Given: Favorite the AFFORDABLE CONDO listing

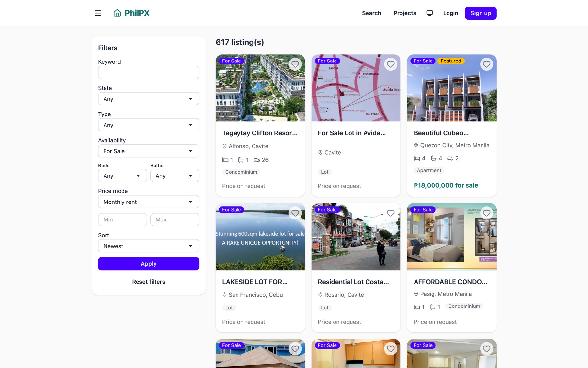Looking at the screenshot, I should pyautogui.click(x=486, y=213).
